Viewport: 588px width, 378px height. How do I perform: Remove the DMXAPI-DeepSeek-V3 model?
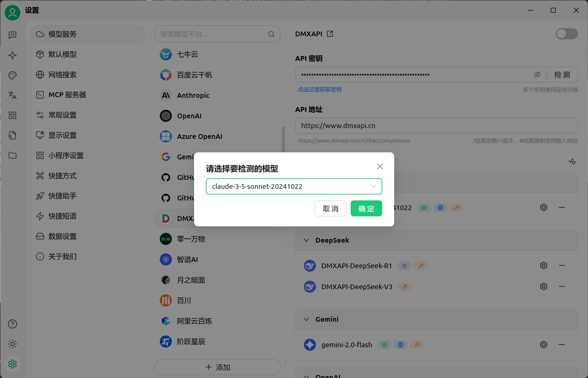(x=562, y=286)
